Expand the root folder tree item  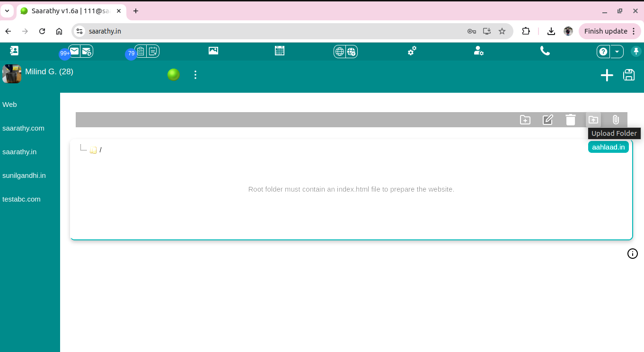click(93, 150)
